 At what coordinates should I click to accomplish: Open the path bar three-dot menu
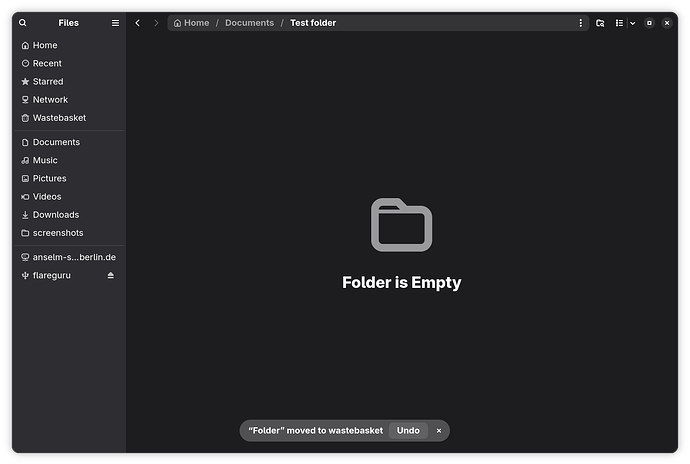coord(580,23)
